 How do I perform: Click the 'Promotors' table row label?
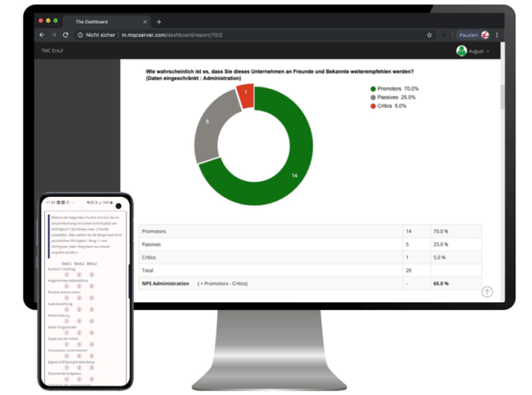153,231
